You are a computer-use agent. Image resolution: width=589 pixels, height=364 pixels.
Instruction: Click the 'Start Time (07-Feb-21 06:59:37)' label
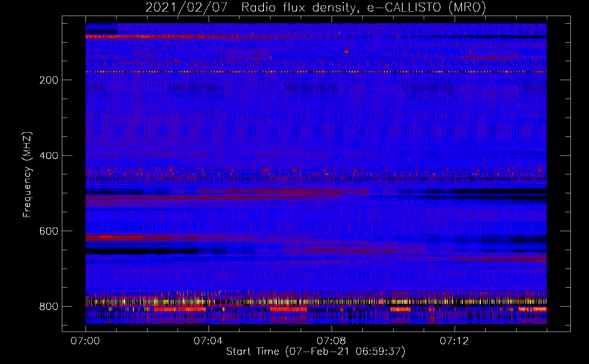click(316, 351)
